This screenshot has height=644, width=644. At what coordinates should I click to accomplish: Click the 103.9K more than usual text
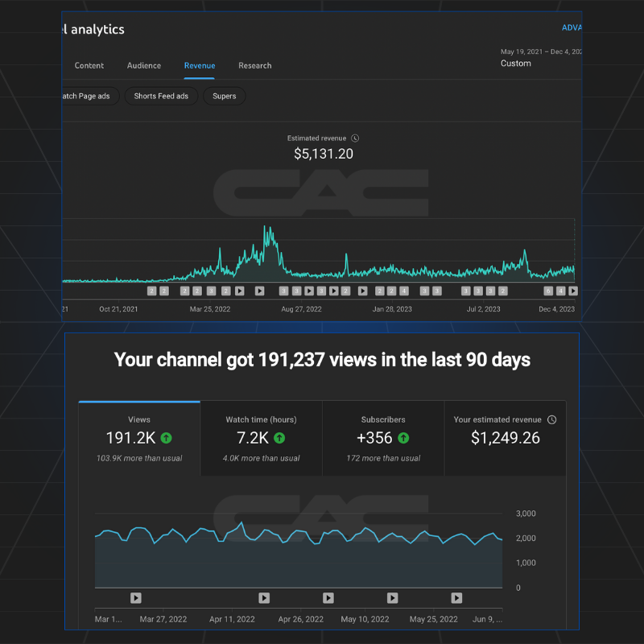tap(139, 458)
